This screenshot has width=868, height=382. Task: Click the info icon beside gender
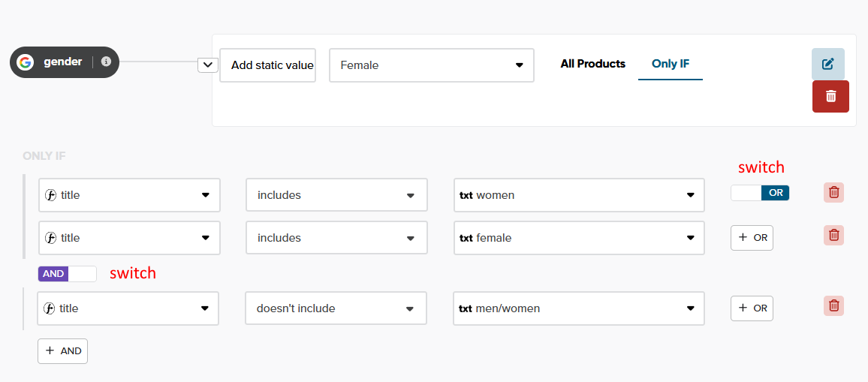pos(106,62)
